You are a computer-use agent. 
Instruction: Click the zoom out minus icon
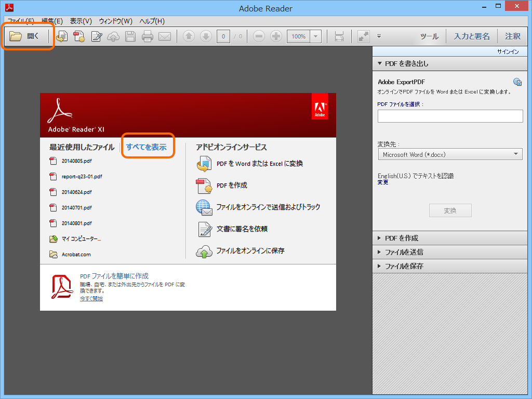[259, 36]
